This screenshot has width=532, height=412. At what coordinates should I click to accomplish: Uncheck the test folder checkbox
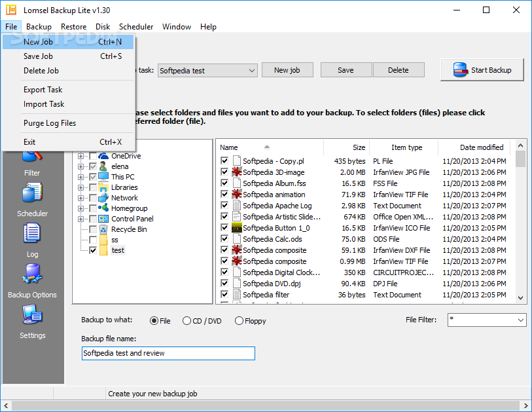pyautogui.click(x=93, y=250)
